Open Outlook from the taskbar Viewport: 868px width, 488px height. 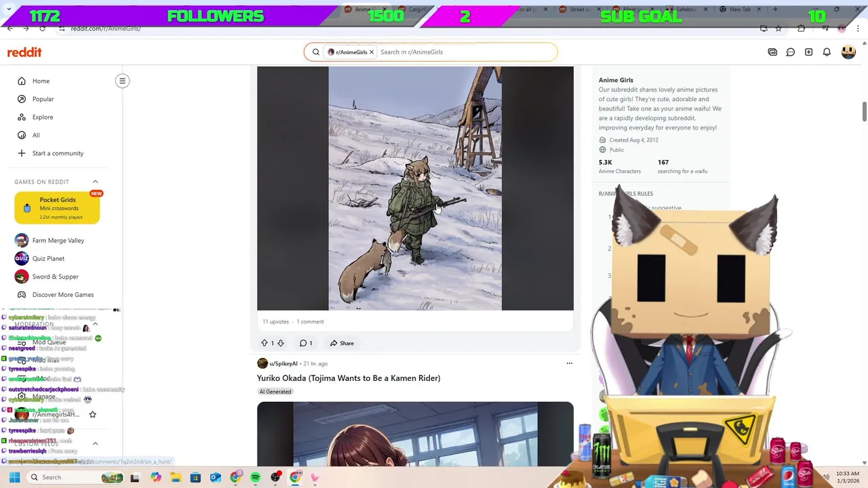pyautogui.click(x=216, y=477)
